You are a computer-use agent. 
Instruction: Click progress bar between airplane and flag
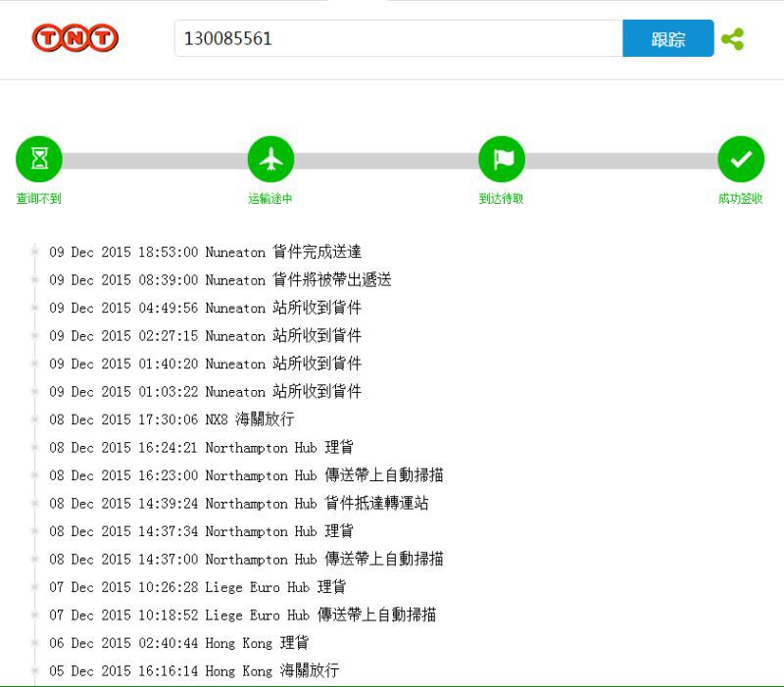tap(386, 160)
